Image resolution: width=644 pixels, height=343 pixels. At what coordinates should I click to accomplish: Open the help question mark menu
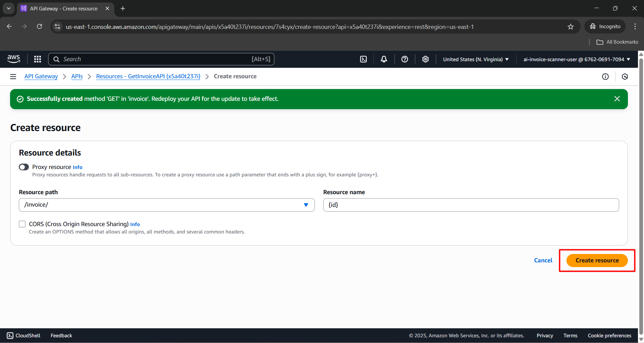[405, 59]
